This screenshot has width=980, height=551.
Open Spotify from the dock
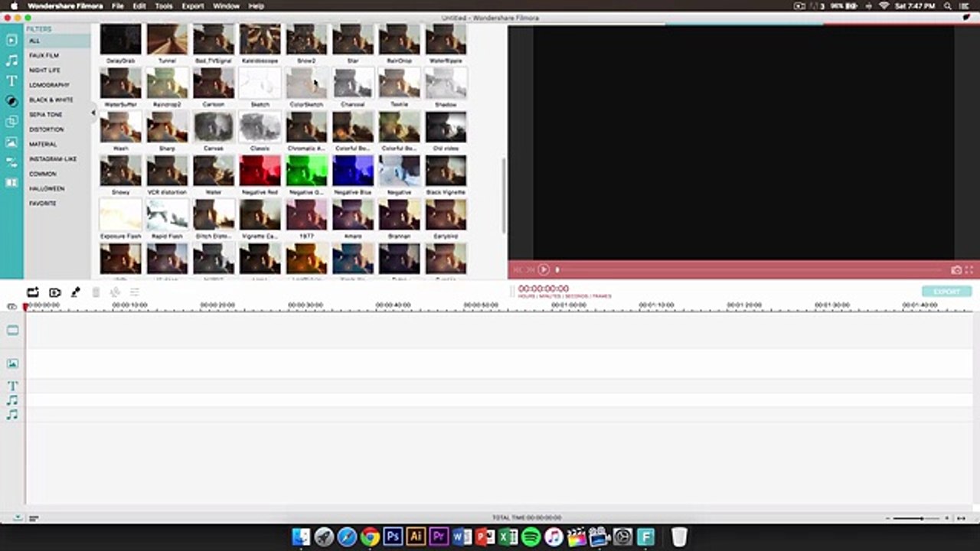tap(531, 536)
